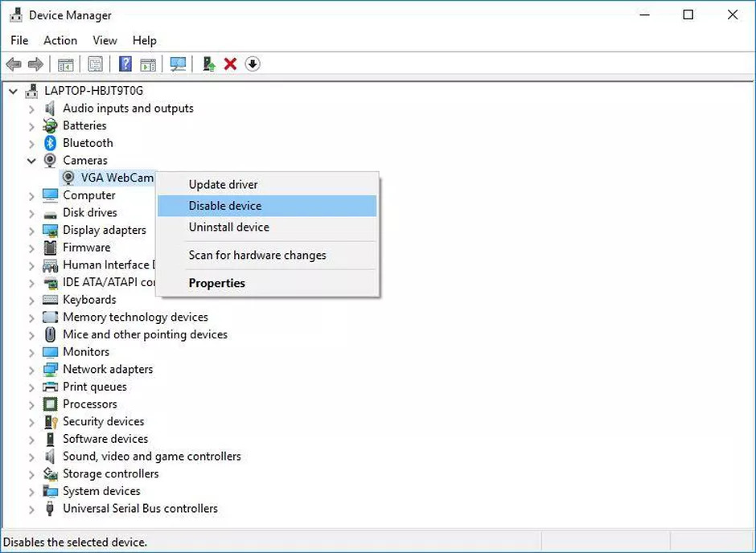Click the Firmware chip icon
The width and height of the screenshot is (756, 553).
tap(50, 248)
